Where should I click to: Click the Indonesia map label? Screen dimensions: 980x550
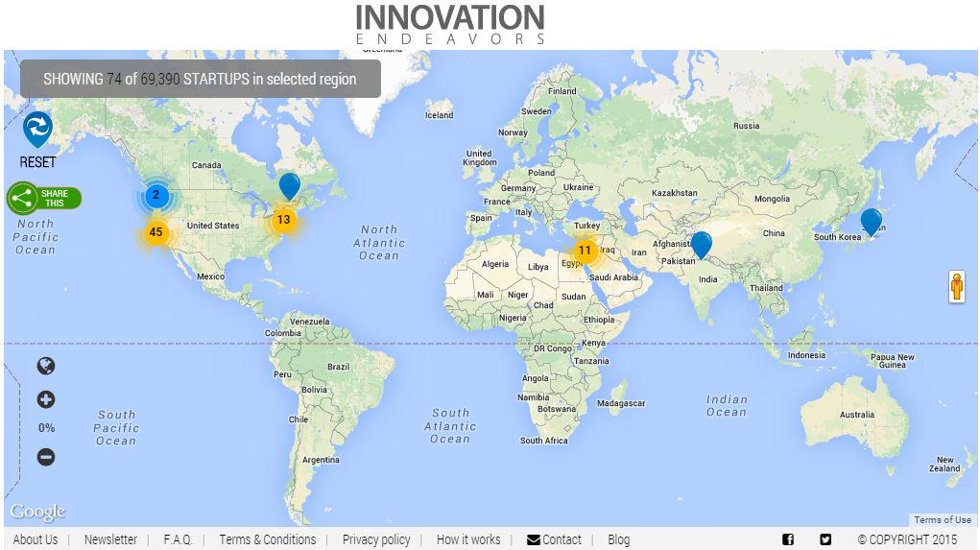pyautogui.click(x=806, y=355)
